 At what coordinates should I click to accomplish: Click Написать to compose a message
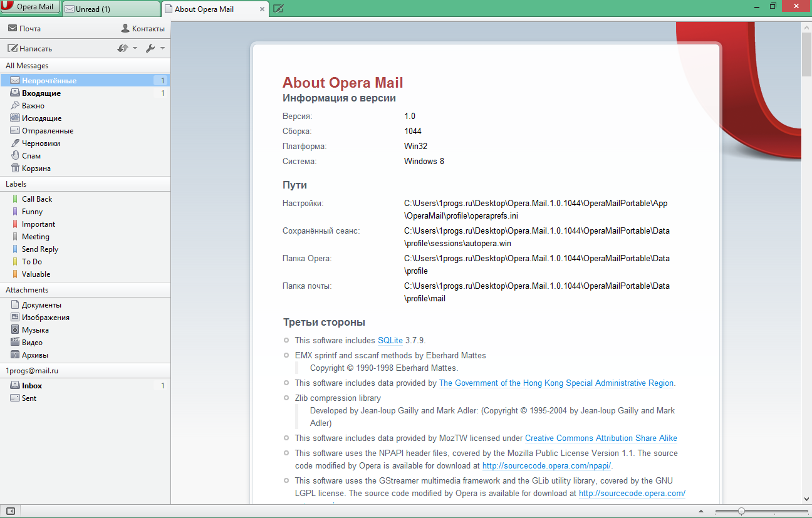pos(29,48)
